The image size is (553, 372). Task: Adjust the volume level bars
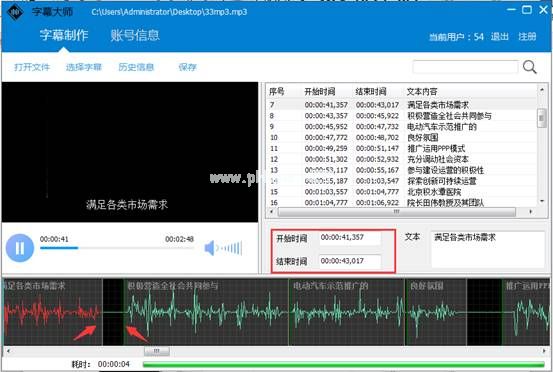[x=230, y=248]
